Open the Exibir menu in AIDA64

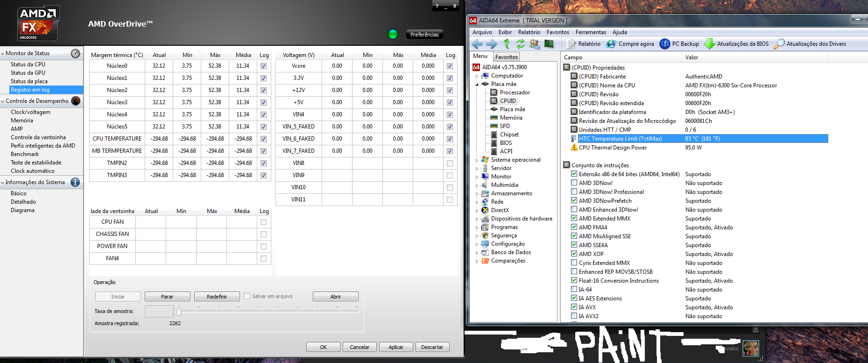point(505,32)
